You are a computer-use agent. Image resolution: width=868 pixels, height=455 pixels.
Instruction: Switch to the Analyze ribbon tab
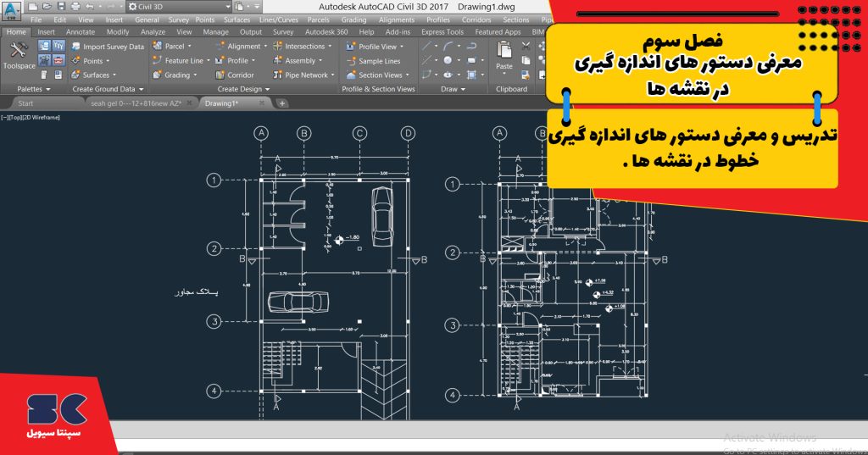click(153, 32)
